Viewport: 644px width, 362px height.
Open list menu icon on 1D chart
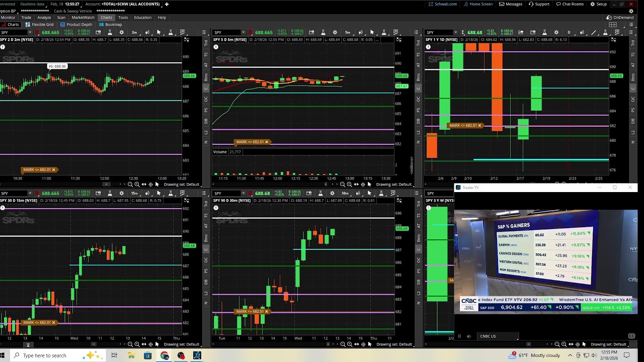(631, 32)
